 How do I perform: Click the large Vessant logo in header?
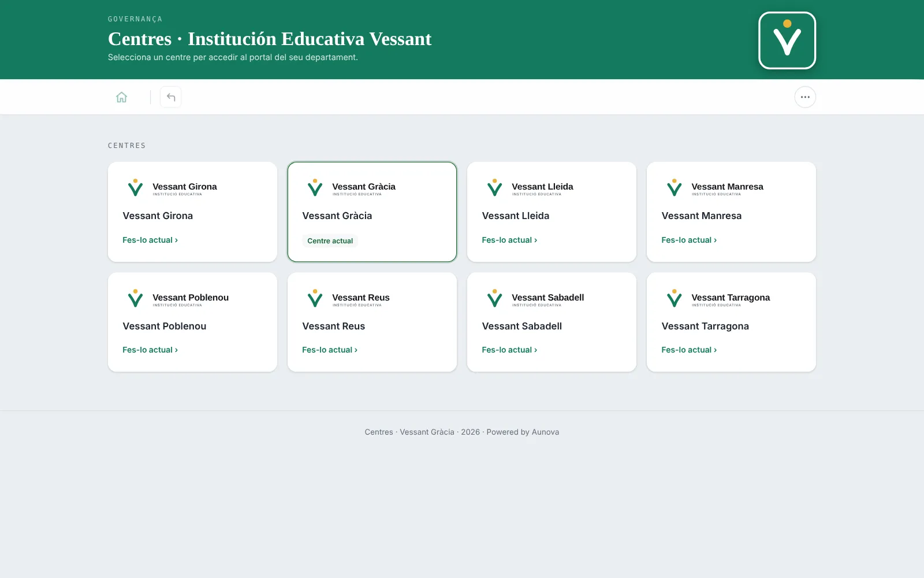point(787,40)
